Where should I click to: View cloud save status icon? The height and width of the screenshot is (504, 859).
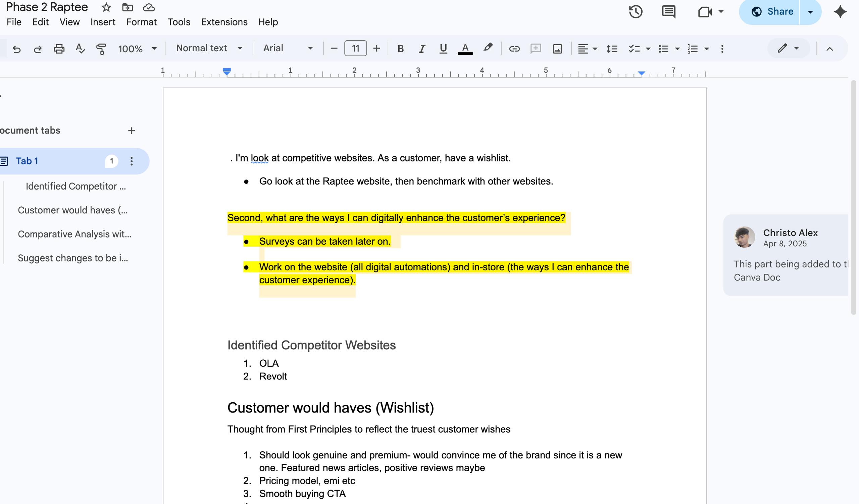coord(149,7)
